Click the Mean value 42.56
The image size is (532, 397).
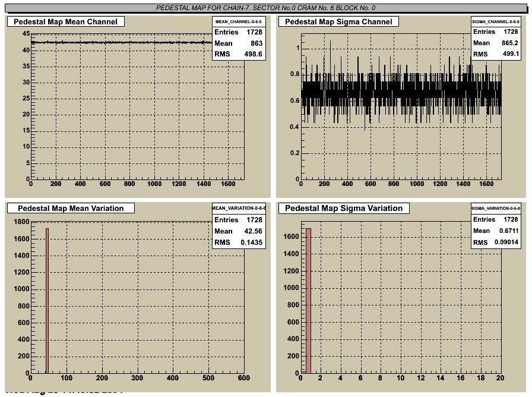pos(253,231)
